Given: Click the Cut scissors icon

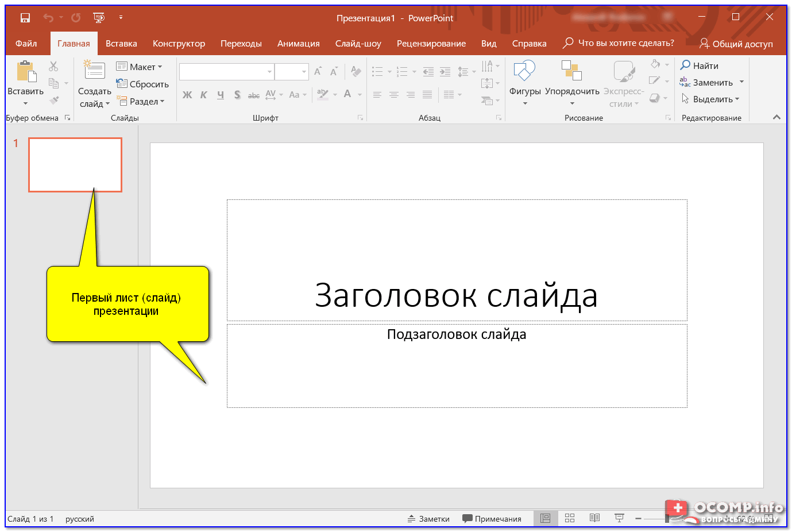Looking at the screenshot, I should [x=53, y=67].
